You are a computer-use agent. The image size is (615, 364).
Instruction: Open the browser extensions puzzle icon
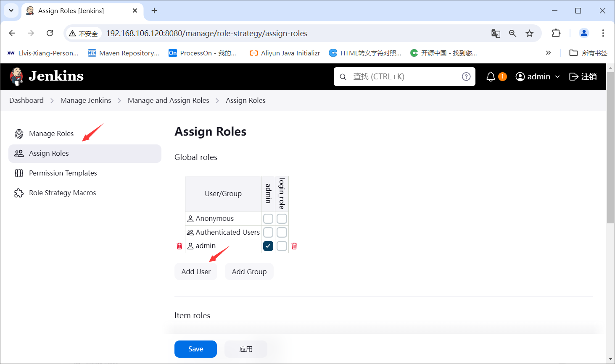tap(556, 33)
